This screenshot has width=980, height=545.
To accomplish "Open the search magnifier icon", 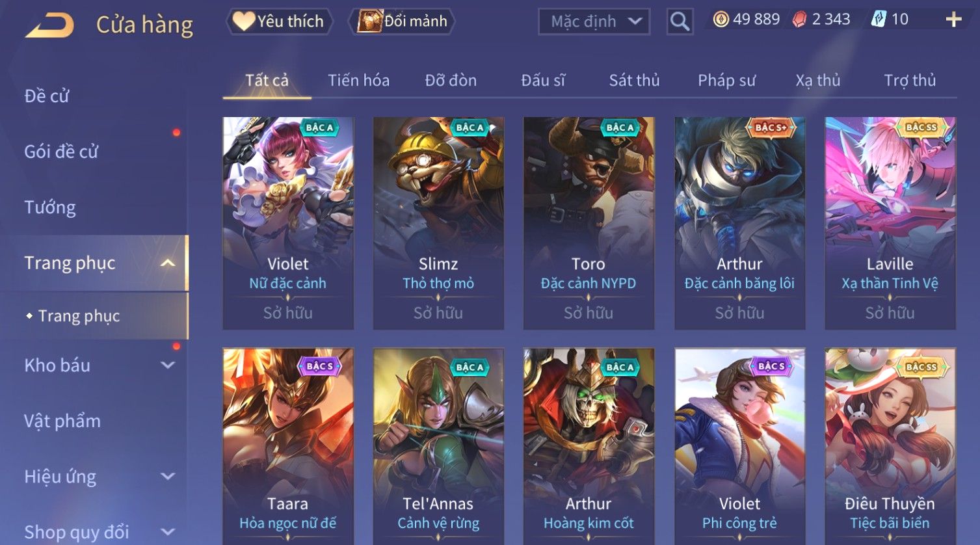I will (680, 21).
